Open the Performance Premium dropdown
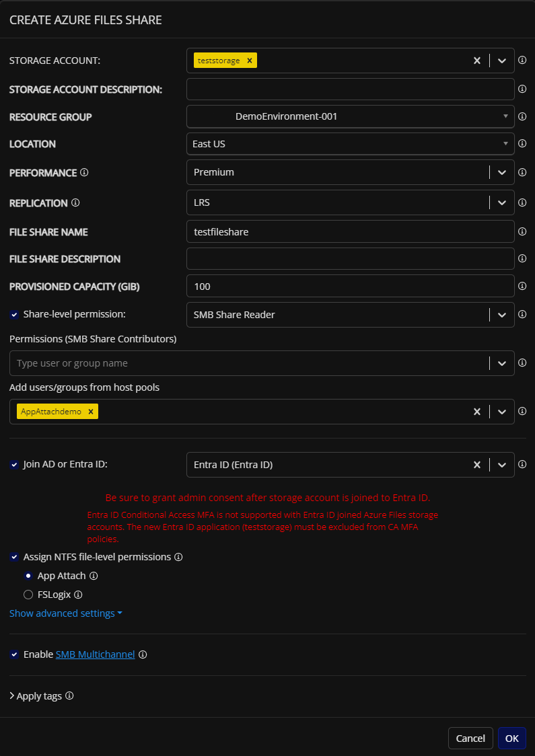 click(x=350, y=172)
